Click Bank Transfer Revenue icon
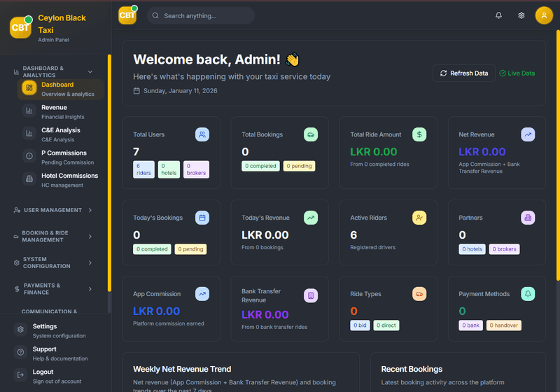Image resolution: width=560 pixels, height=392 pixels. (x=311, y=295)
